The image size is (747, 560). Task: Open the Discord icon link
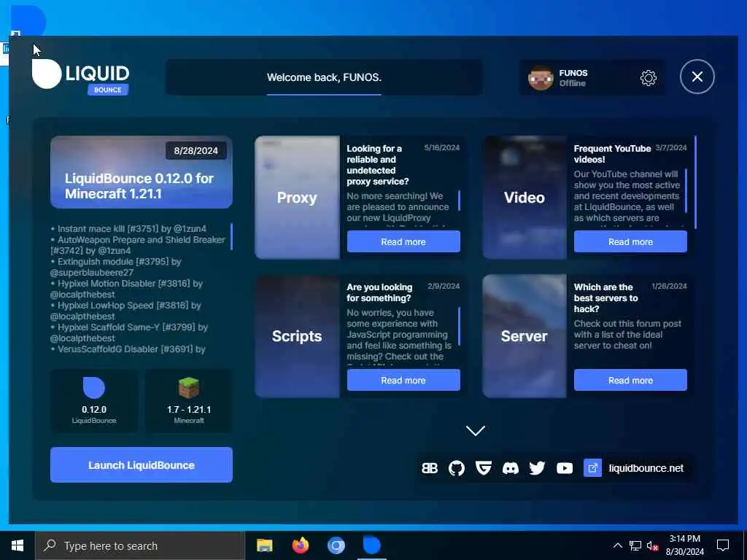click(510, 468)
